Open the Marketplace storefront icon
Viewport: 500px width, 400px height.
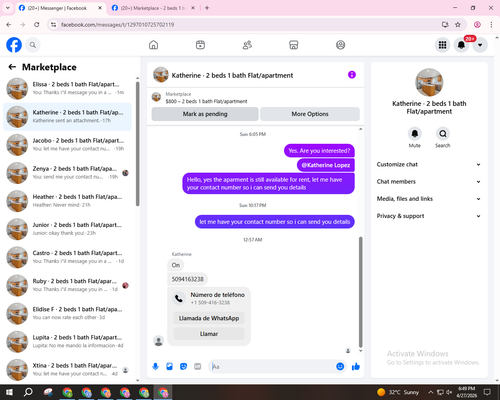point(294,45)
